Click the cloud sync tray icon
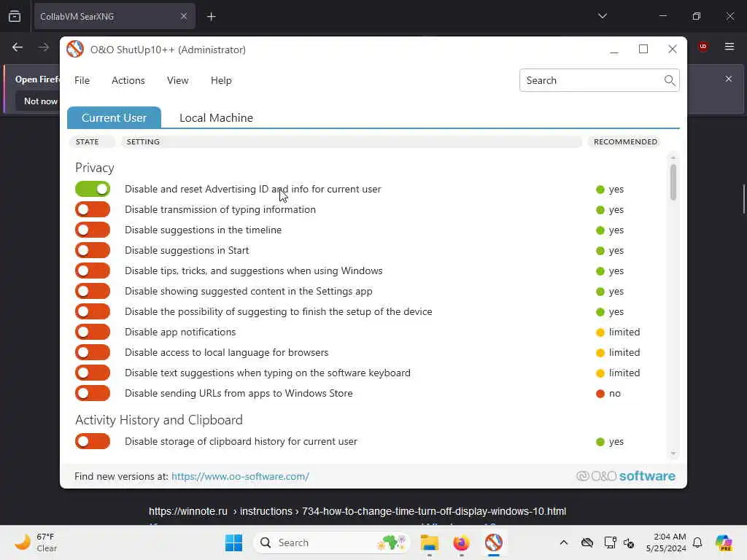This screenshot has height=560, width=747. (587, 542)
